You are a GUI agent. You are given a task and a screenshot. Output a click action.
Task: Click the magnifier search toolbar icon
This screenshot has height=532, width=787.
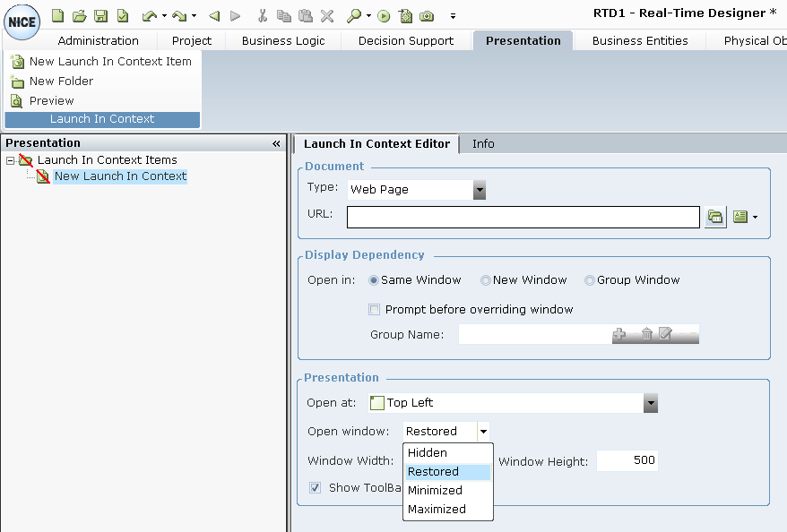click(354, 15)
